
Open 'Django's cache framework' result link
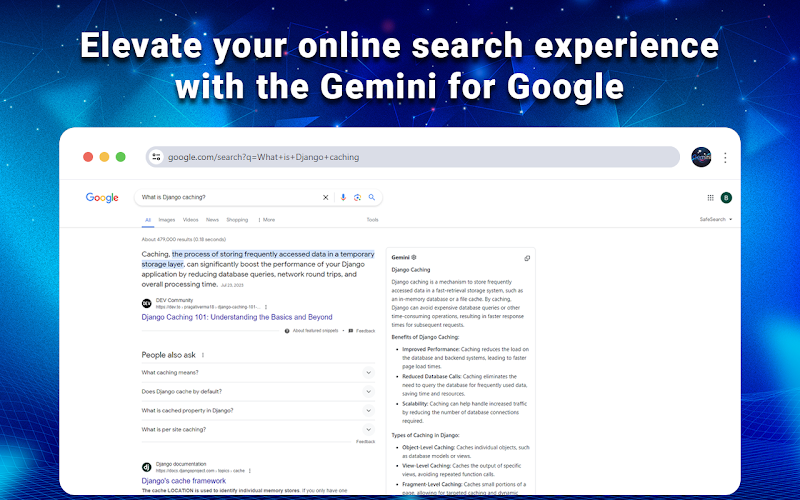(184, 481)
